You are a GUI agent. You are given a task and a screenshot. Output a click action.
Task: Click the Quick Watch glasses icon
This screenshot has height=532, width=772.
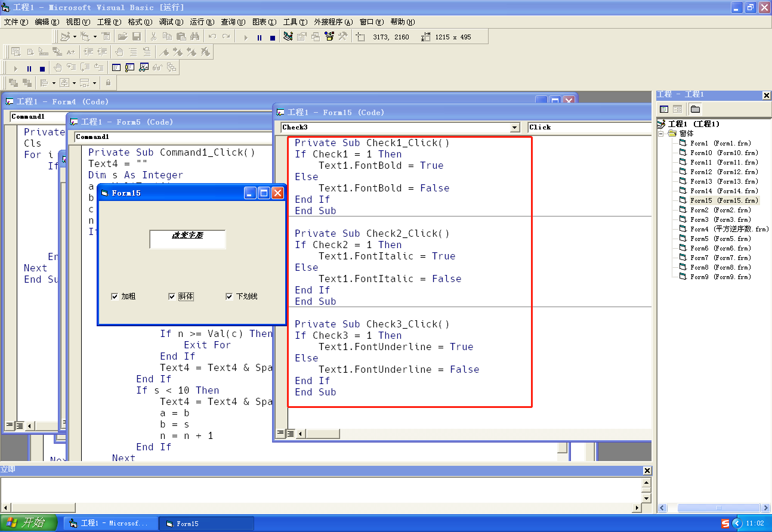tap(158, 67)
